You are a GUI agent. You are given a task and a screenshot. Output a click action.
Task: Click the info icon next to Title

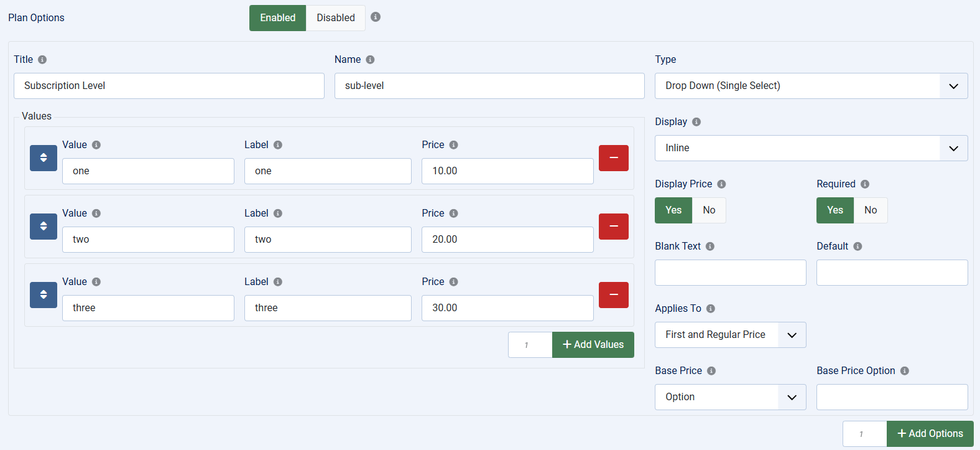[42, 60]
